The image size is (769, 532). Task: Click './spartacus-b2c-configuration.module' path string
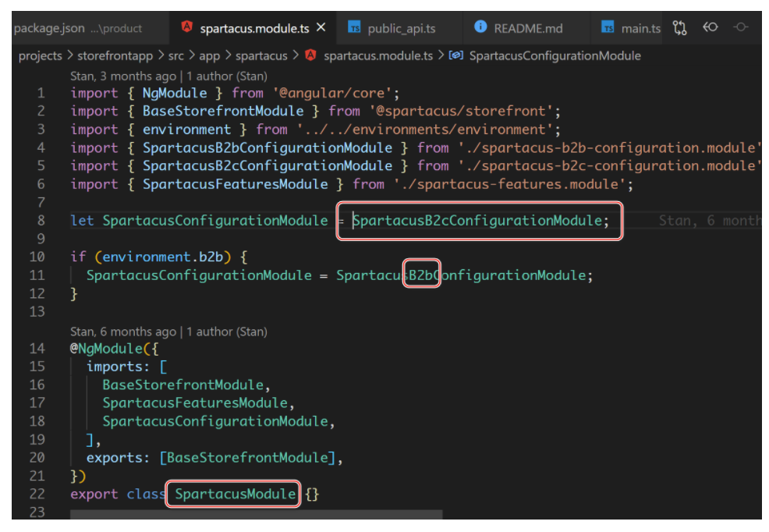[x=609, y=166]
